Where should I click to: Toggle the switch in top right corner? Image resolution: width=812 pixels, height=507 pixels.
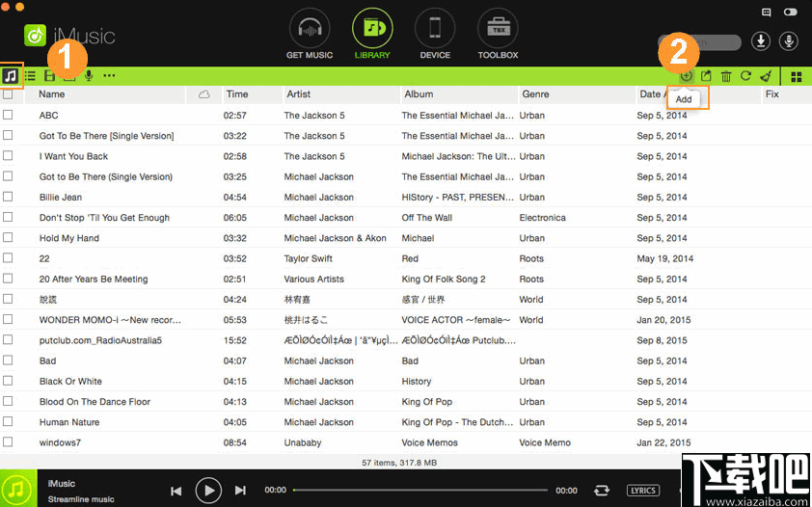[x=790, y=12]
